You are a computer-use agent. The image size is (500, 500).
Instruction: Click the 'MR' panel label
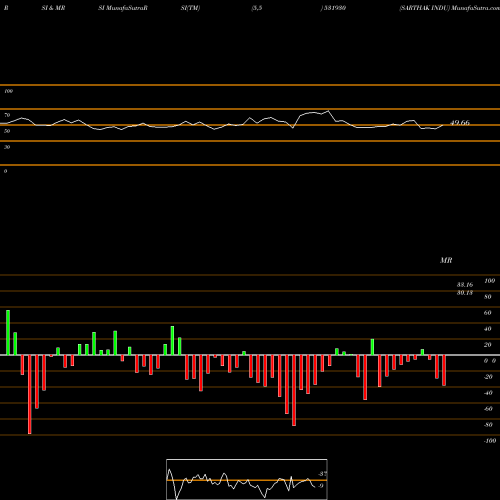446,260
